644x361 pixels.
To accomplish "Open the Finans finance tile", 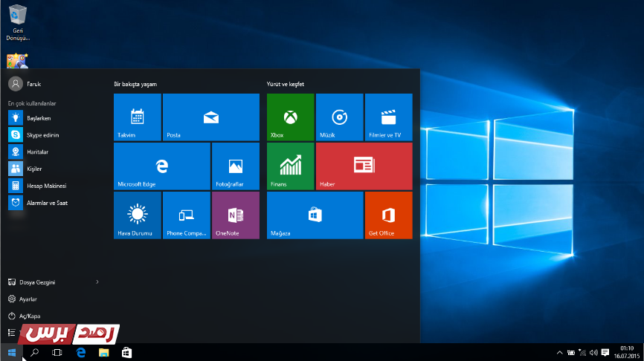I will pos(290,166).
